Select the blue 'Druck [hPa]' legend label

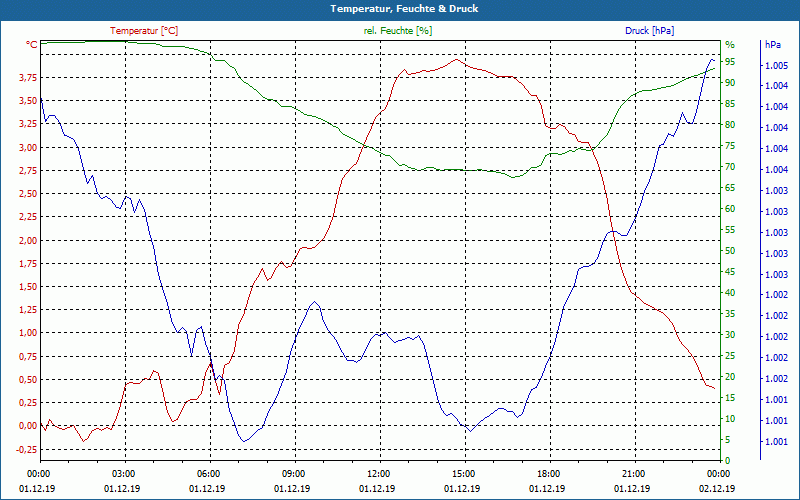(x=649, y=31)
